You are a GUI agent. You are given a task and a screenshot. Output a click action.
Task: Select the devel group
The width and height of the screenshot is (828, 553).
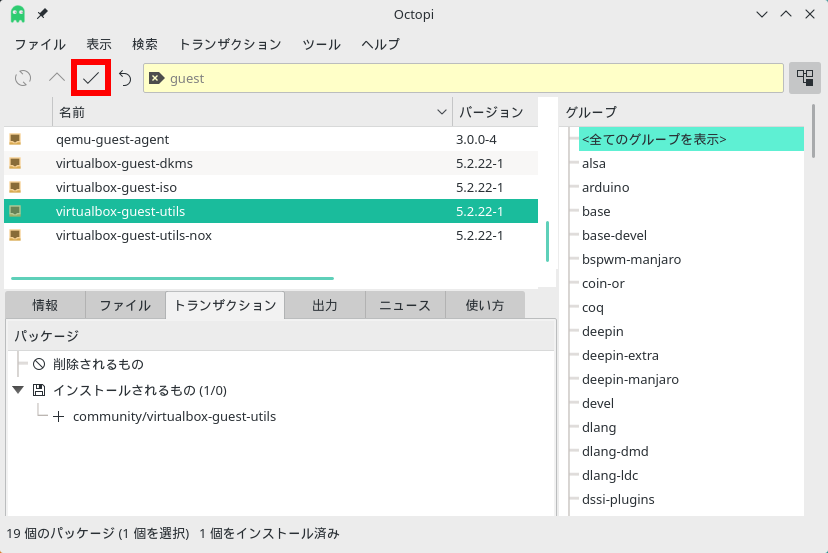(598, 404)
